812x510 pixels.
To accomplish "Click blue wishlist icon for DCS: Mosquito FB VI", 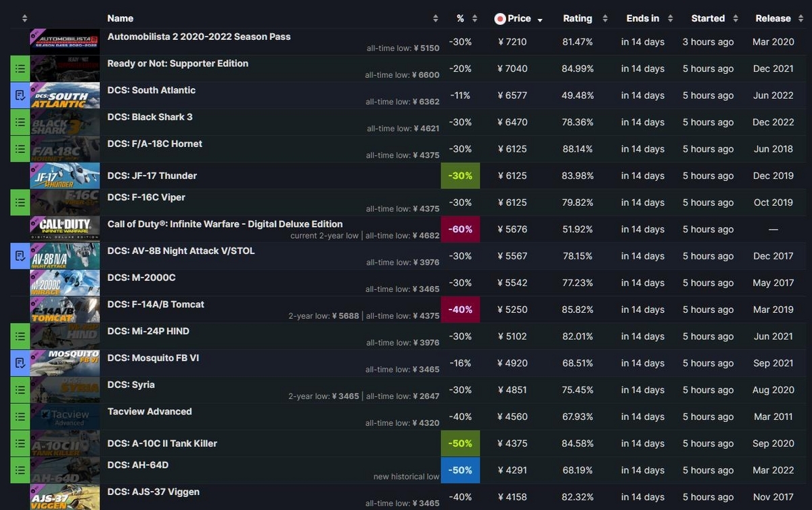I will (20, 363).
